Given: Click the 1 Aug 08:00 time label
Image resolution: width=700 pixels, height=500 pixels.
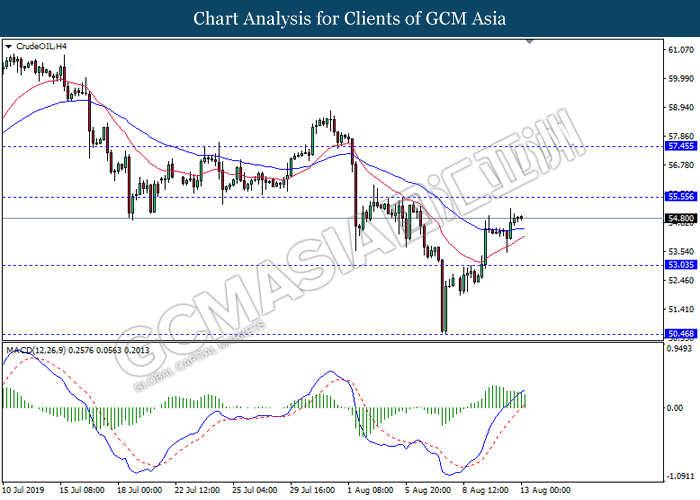Looking at the screenshot, I should pos(370,490).
